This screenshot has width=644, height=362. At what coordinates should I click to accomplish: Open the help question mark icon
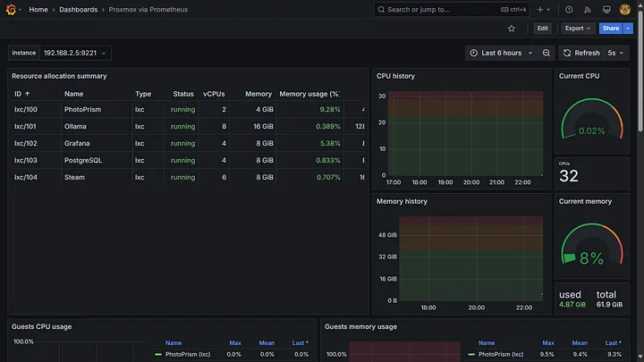569,10
